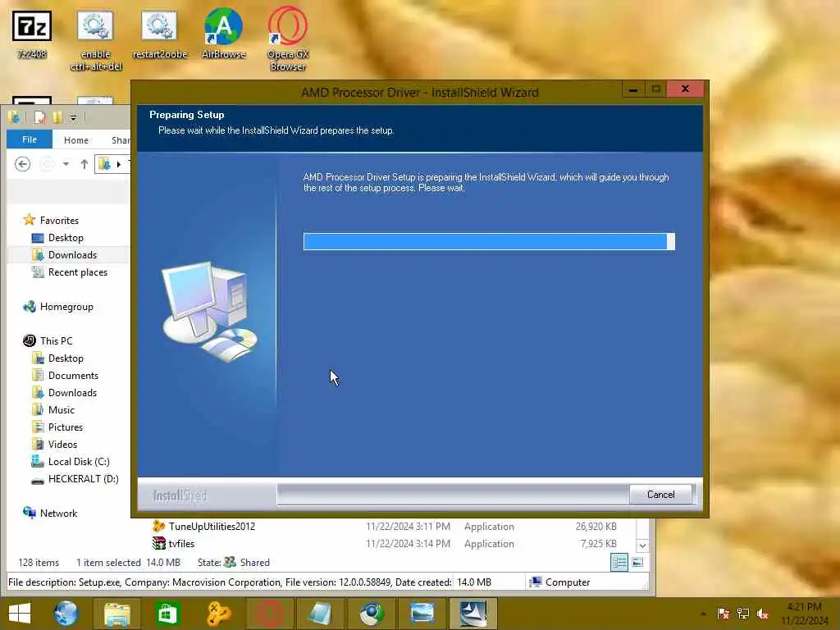The height and width of the screenshot is (630, 840).
Task: Open Videos folder under This PC
Action: 62,444
